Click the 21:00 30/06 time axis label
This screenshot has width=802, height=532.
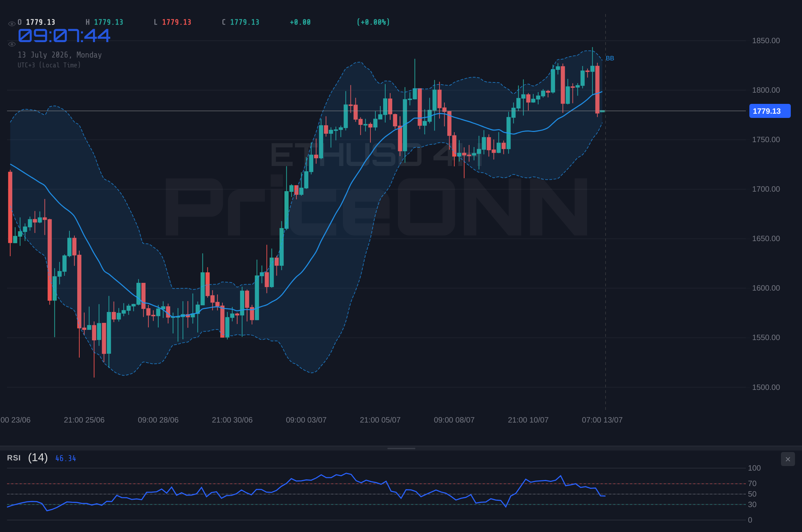coord(232,420)
